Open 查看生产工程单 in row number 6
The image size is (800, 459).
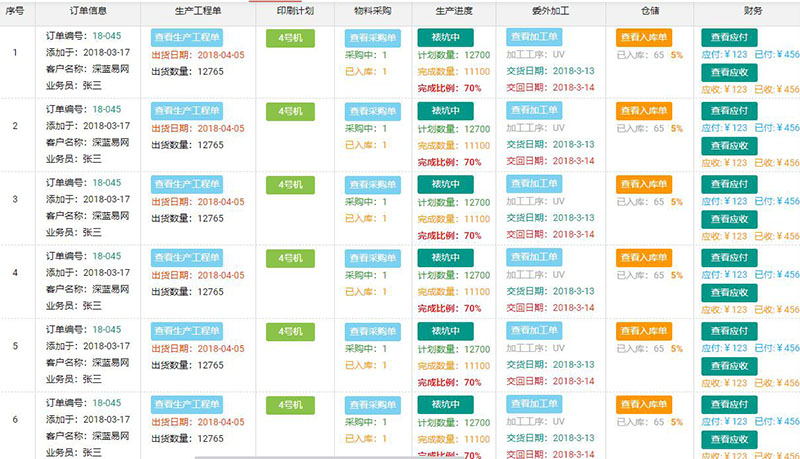pyautogui.click(x=187, y=404)
